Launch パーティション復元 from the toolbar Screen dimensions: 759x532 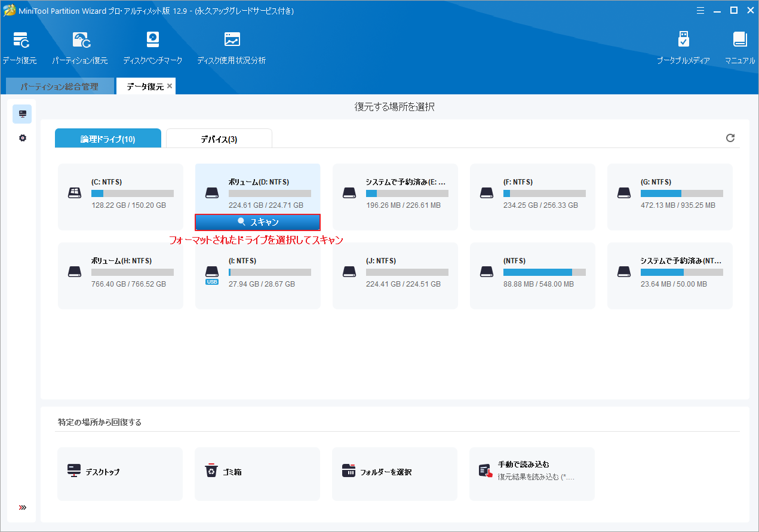81,41
